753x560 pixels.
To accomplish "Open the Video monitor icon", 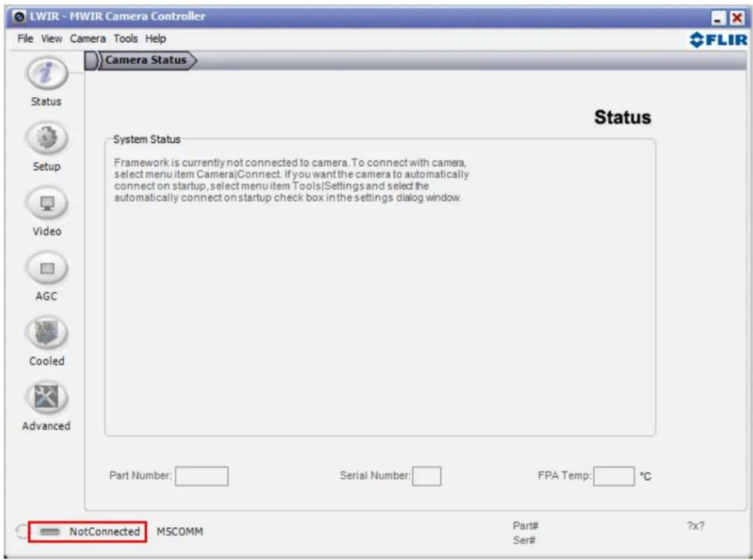I will [47, 203].
